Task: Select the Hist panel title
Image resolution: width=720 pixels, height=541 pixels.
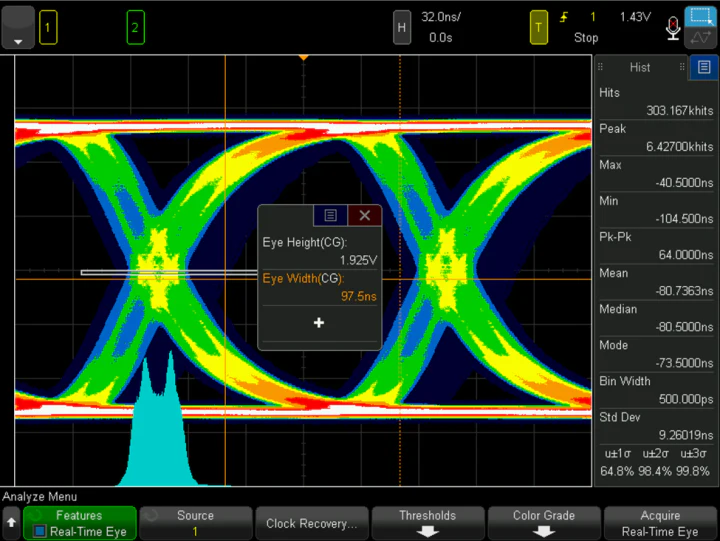Action: coord(640,68)
